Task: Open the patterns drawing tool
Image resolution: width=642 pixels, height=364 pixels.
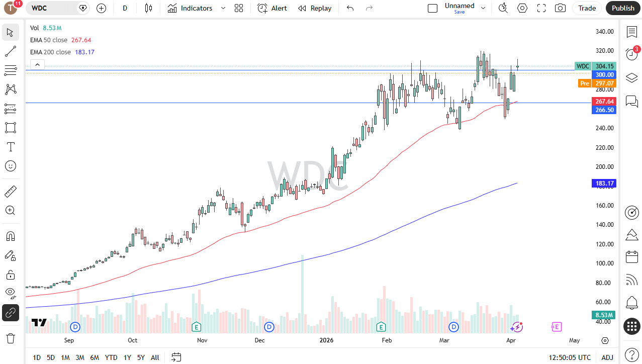Action: [x=11, y=89]
